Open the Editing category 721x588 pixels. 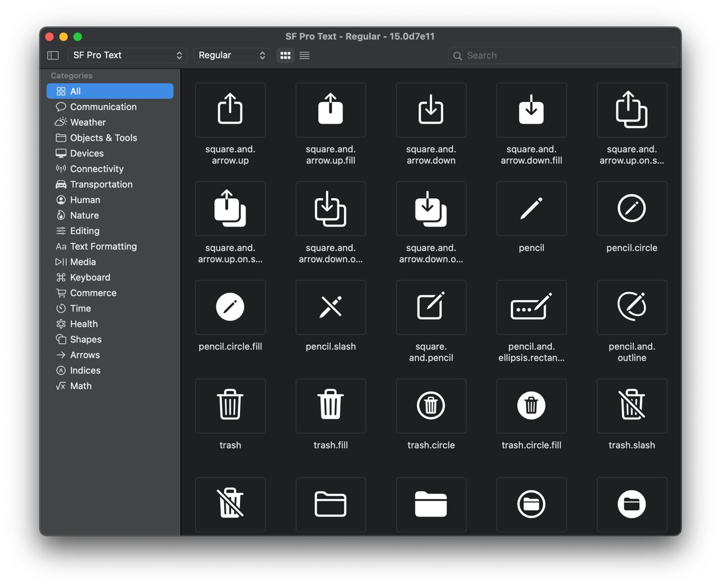pyautogui.click(x=110, y=230)
